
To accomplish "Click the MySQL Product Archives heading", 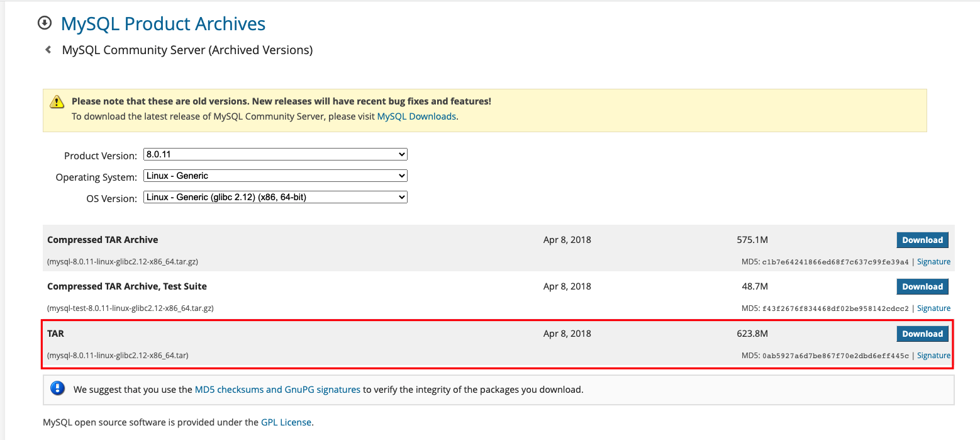I will [163, 24].
